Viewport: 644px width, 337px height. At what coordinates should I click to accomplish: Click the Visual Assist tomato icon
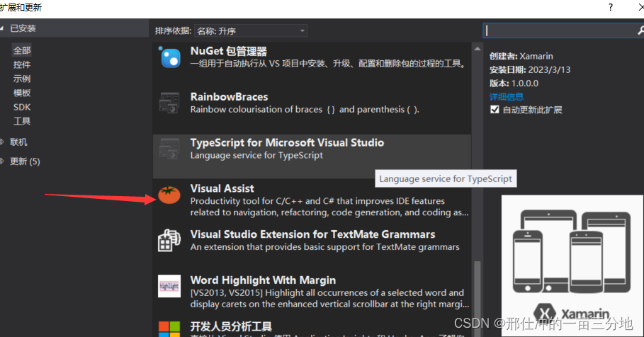pos(169,195)
